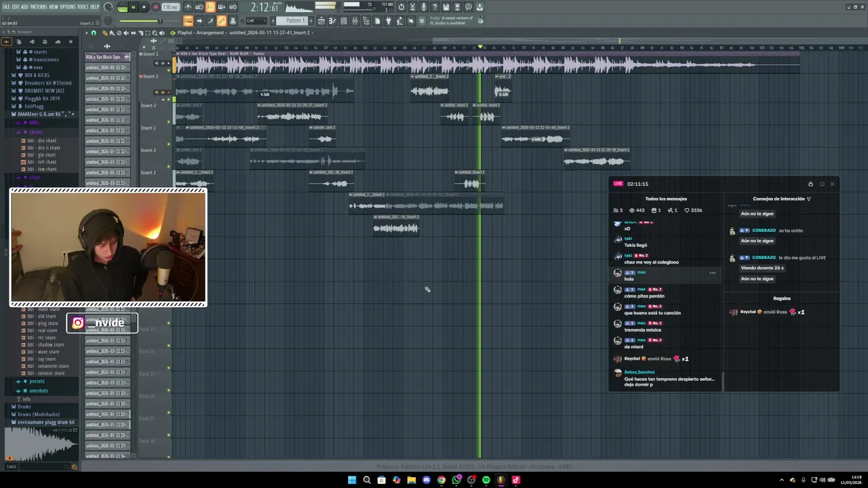
Task: Open the 'EvilPlugg' browser folder
Action: pyautogui.click(x=34, y=106)
